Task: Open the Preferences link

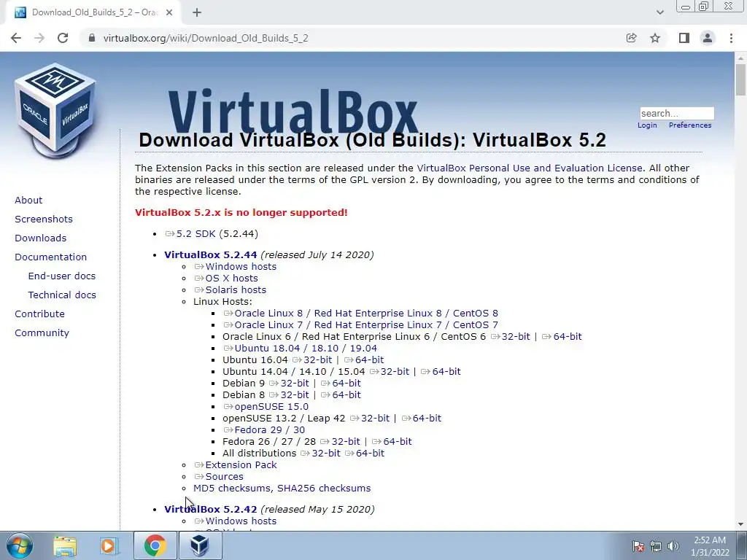Action: pyautogui.click(x=690, y=125)
